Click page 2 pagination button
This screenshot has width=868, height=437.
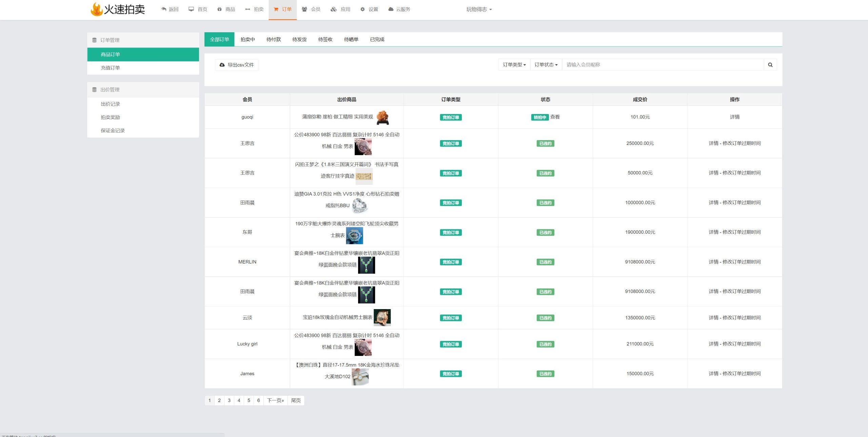coord(220,400)
